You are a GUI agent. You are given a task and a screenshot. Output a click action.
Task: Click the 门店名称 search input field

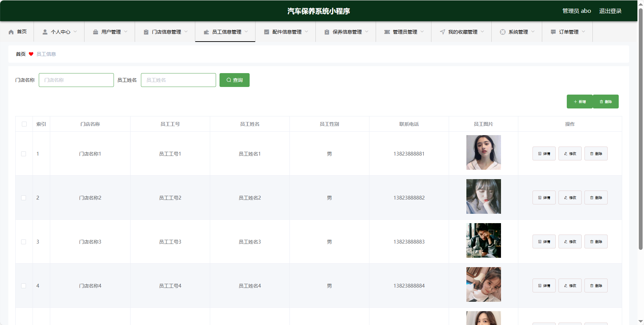point(76,80)
